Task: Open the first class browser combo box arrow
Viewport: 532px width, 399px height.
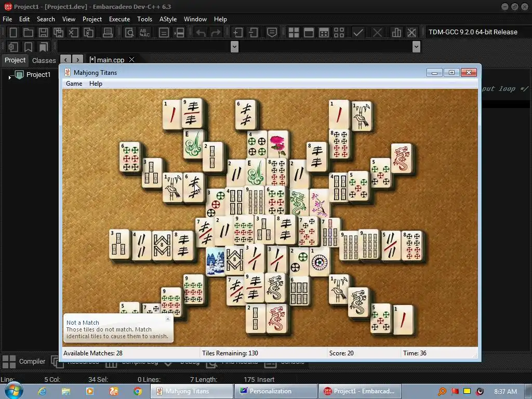Action: [x=234, y=46]
